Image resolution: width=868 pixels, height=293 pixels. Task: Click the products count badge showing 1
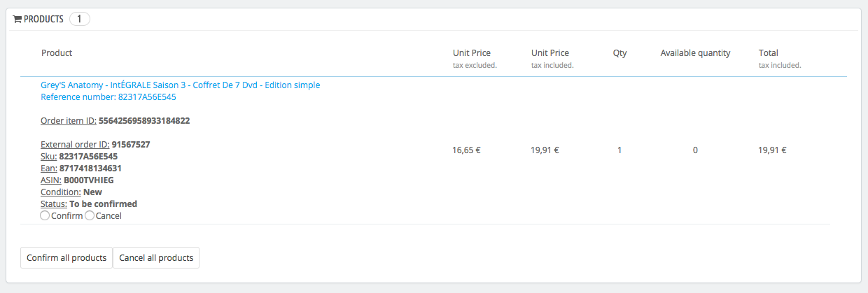(79, 19)
